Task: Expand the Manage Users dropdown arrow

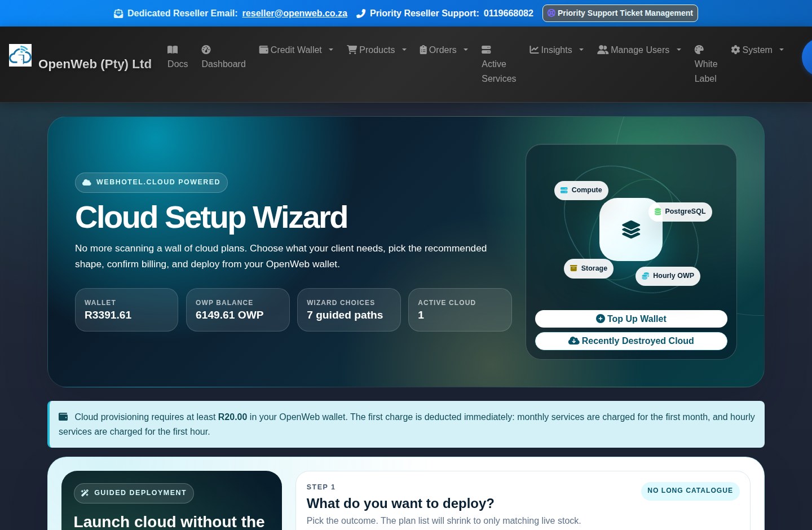Action: tap(679, 50)
